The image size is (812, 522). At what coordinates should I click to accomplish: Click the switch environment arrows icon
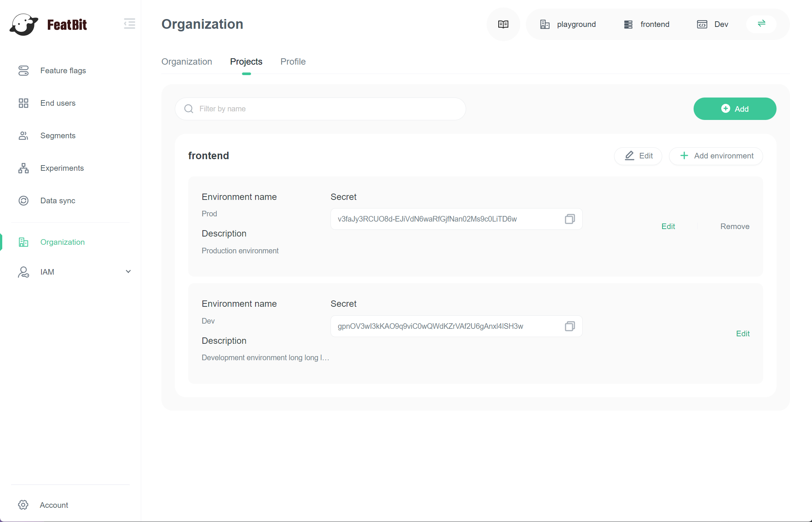(761, 24)
